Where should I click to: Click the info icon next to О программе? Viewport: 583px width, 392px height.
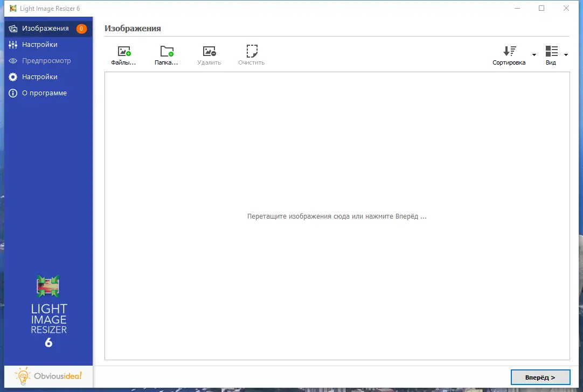click(12, 93)
